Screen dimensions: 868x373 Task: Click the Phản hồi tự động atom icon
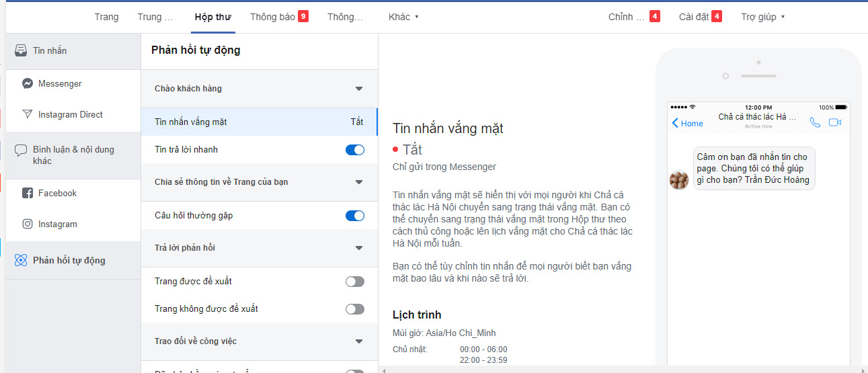[x=21, y=261]
